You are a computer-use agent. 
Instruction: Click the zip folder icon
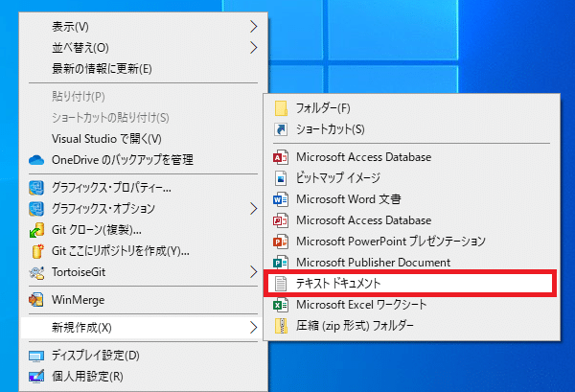[x=281, y=326]
